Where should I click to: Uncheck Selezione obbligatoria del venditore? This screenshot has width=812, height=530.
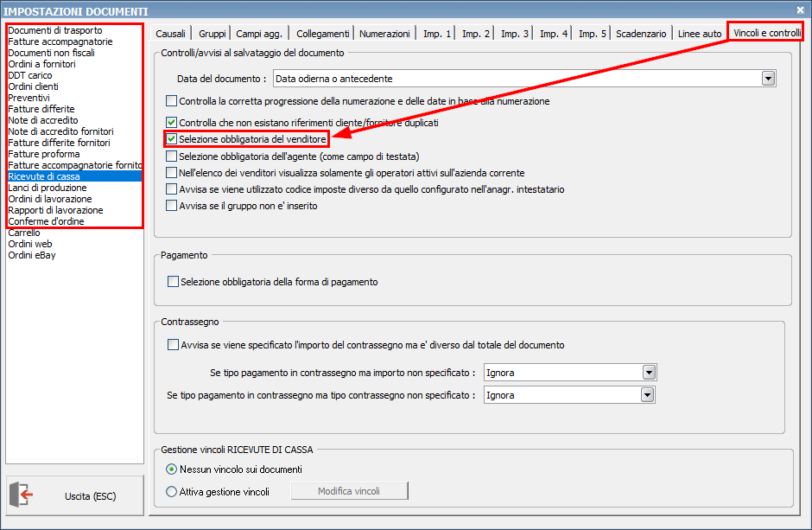click(x=171, y=139)
